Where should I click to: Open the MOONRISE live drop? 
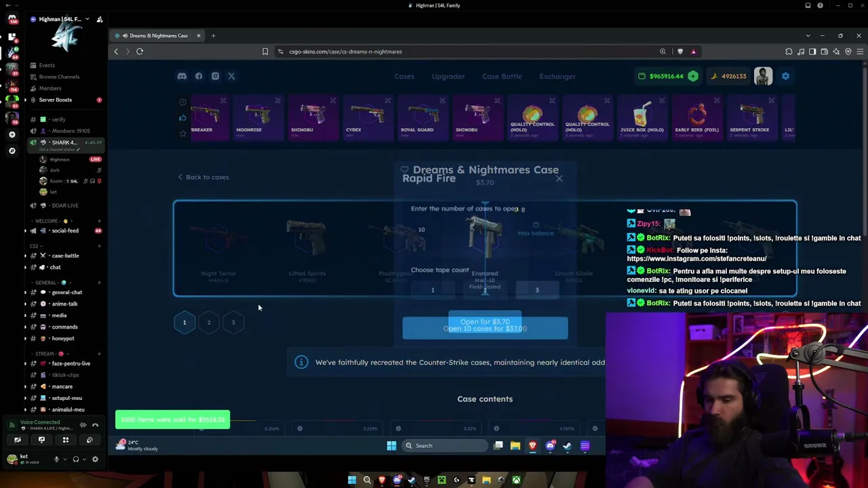click(x=257, y=118)
